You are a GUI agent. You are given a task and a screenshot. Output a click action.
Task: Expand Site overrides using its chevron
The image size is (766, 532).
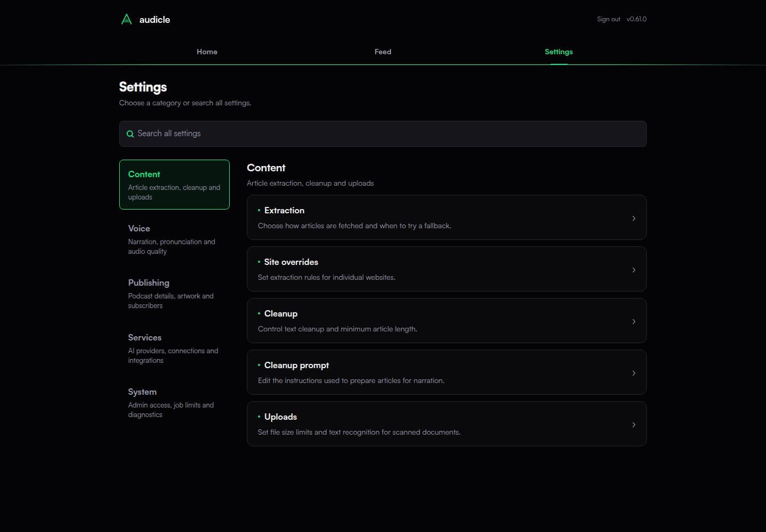pyautogui.click(x=634, y=270)
